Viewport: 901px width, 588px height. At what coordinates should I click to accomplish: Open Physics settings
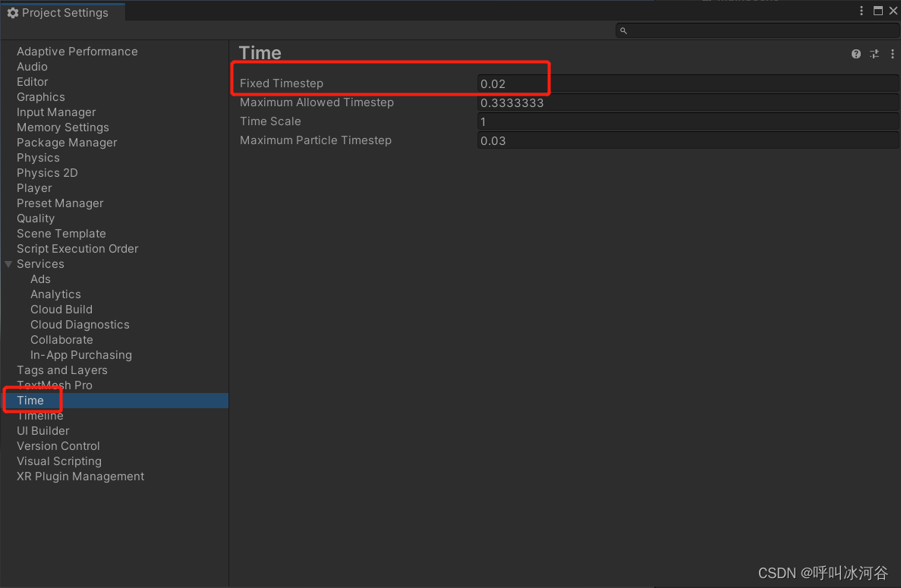tap(38, 158)
